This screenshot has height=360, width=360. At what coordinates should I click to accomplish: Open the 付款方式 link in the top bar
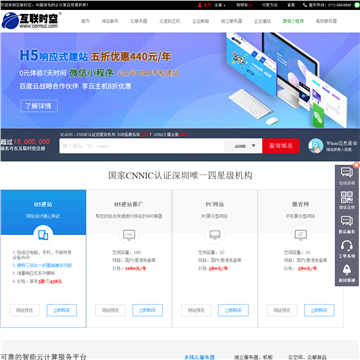[270, 5]
